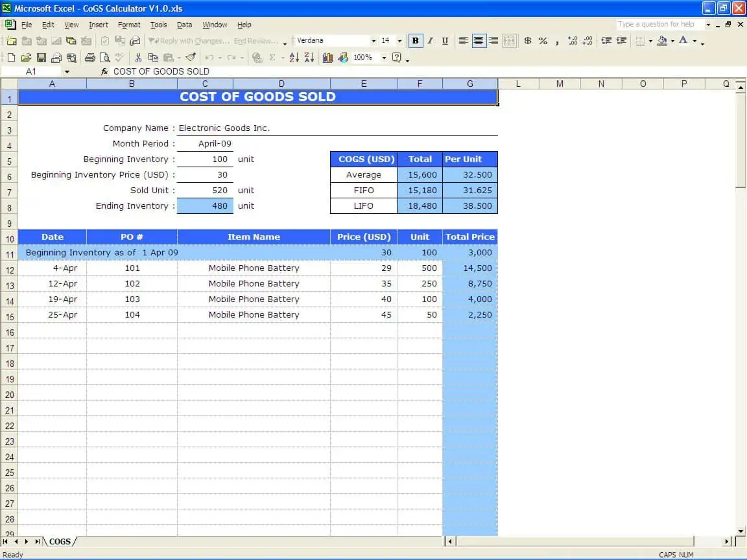Image resolution: width=747 pixels, height=560 pixels.
Task: Open the 100% zoom dropdown
Action: point(384,58)
